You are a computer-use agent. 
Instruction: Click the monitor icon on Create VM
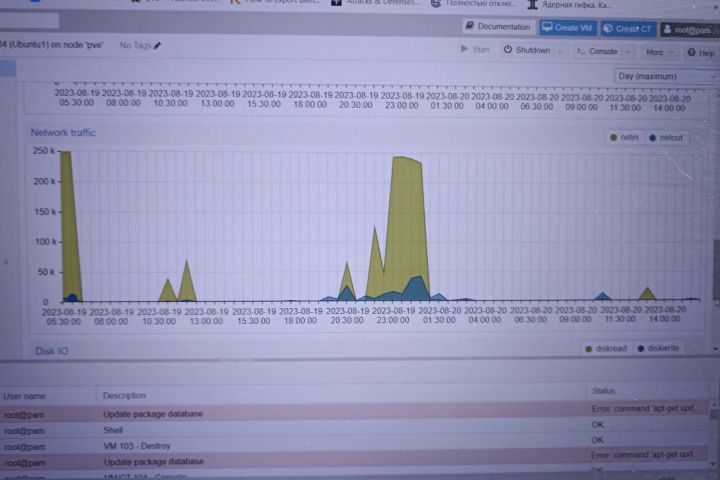pyautogui.click(x=546, y=27)
